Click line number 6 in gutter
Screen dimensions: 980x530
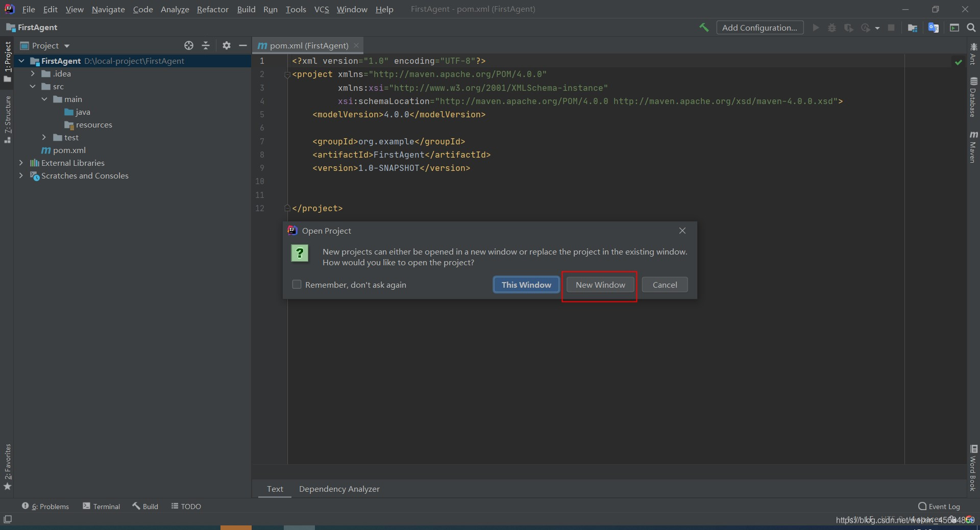pos(262,128)
